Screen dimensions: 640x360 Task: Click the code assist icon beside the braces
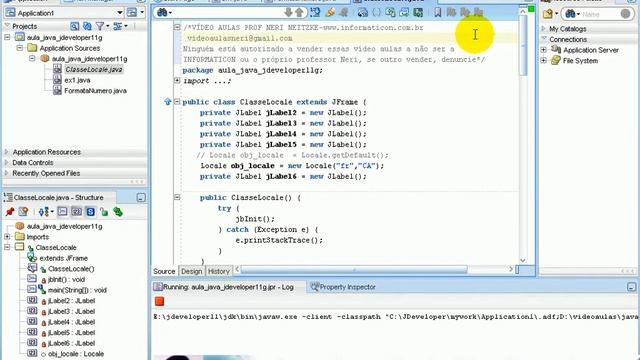[362, 13]
